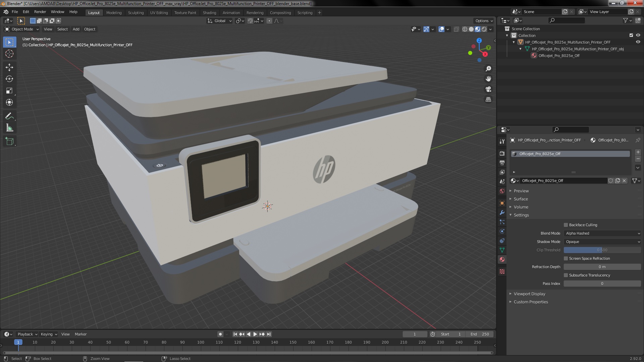644x362 pixels.
Task: Open the Shading menu tab
Action: pos(209,12)
